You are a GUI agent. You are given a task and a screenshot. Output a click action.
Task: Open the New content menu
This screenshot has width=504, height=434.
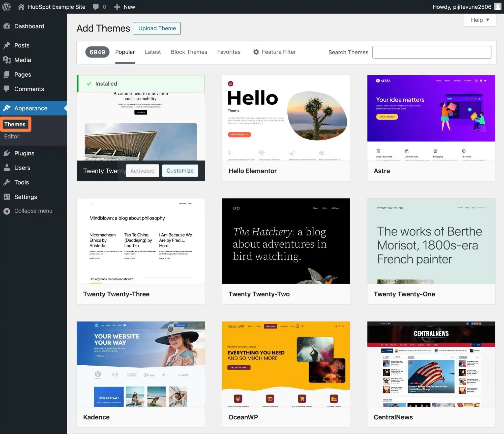pos(125,7)
